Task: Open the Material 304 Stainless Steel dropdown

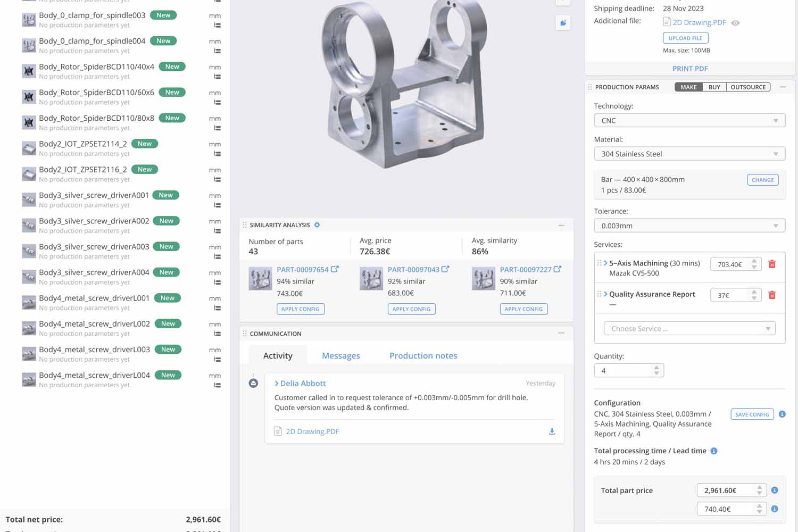Action: [x=689, y=154]
